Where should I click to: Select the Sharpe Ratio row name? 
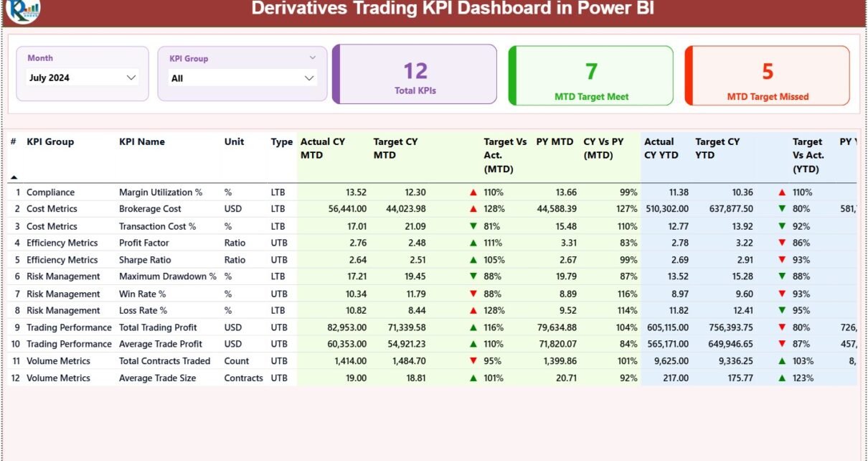(145, 260)
